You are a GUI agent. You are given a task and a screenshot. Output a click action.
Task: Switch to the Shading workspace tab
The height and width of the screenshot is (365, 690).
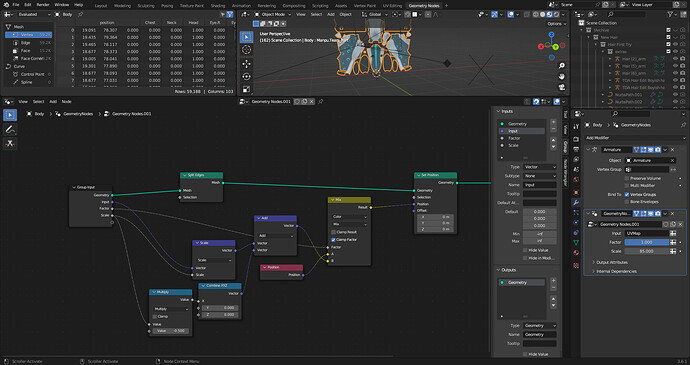pyautogui.click(x=218, y=6)
